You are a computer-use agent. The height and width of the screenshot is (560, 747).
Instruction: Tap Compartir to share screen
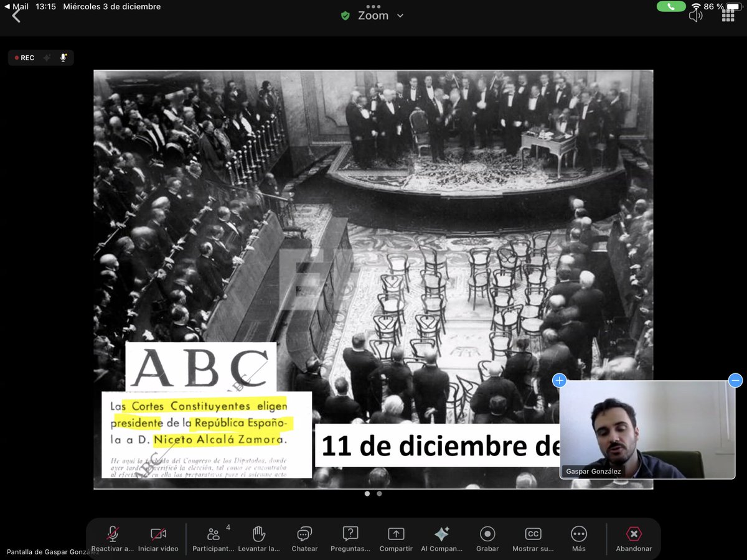click(x=396, y=539)
